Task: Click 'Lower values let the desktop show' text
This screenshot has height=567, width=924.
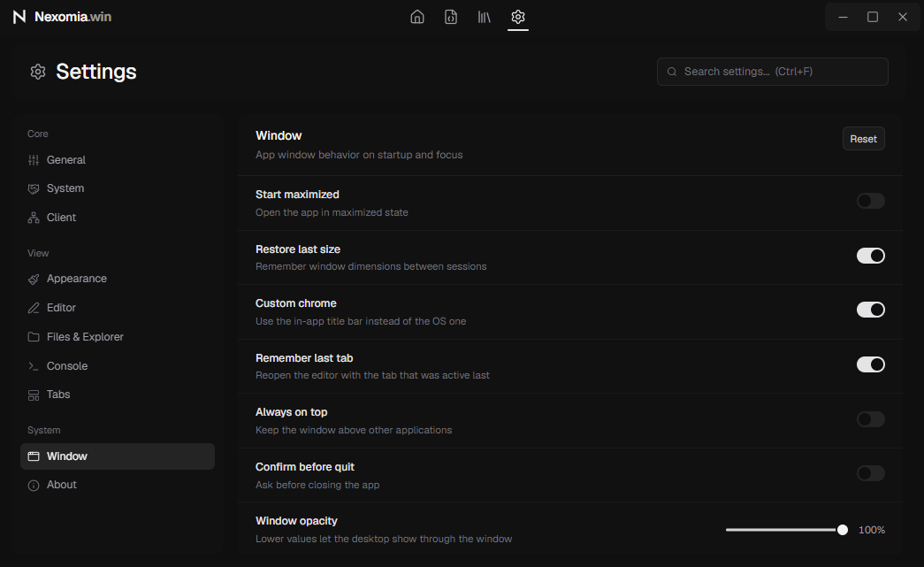Action: click(x=384, y=539)
